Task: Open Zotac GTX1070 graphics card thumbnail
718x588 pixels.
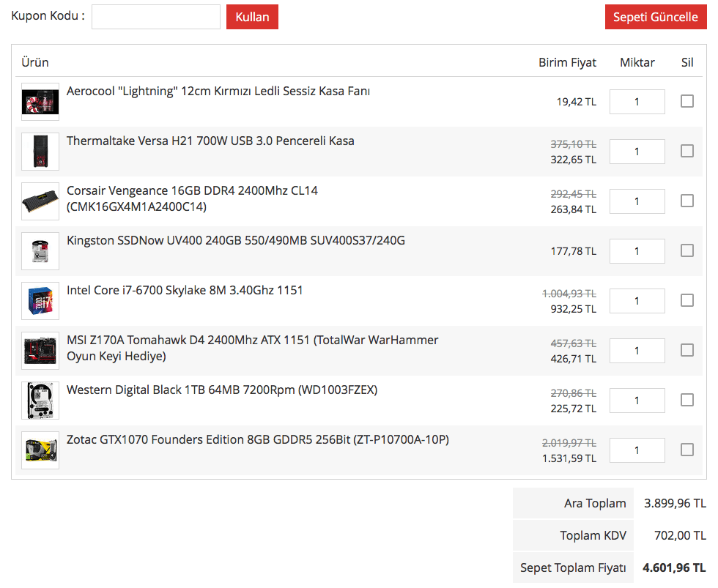Action: click(x=40, y=450)
